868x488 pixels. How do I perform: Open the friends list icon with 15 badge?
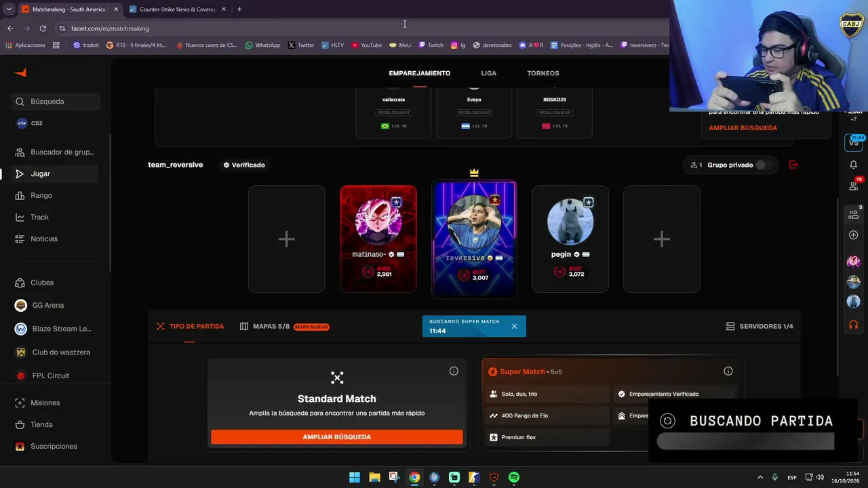click(x=854, y=185)
